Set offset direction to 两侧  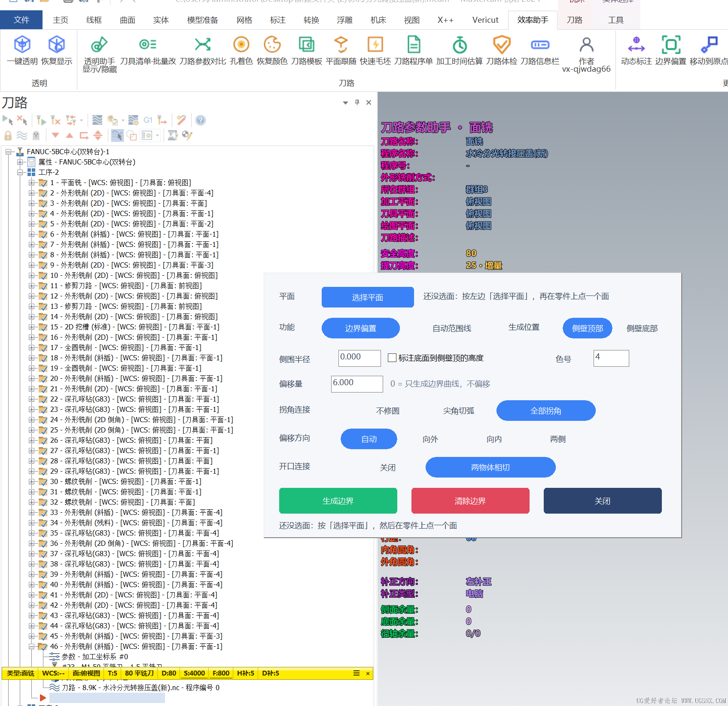click(x=558, y=439)
